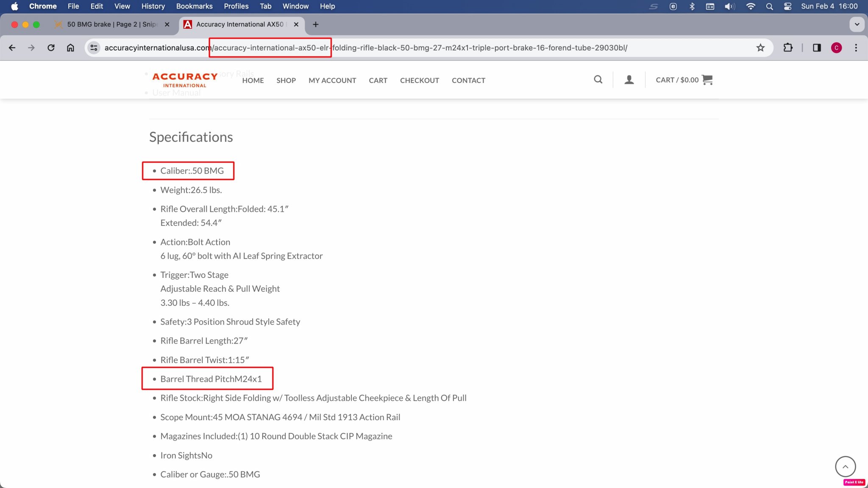The height and width of the screenshot is (488, 868).
Task: Open the Tab menu in menu bar
Action: point(265,6)
